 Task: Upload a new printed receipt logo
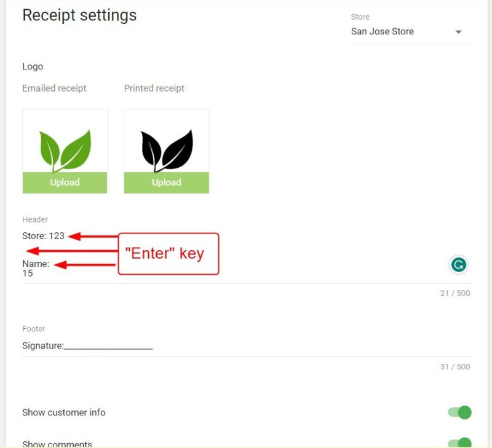pyautogui.click(x=167, y=183)
